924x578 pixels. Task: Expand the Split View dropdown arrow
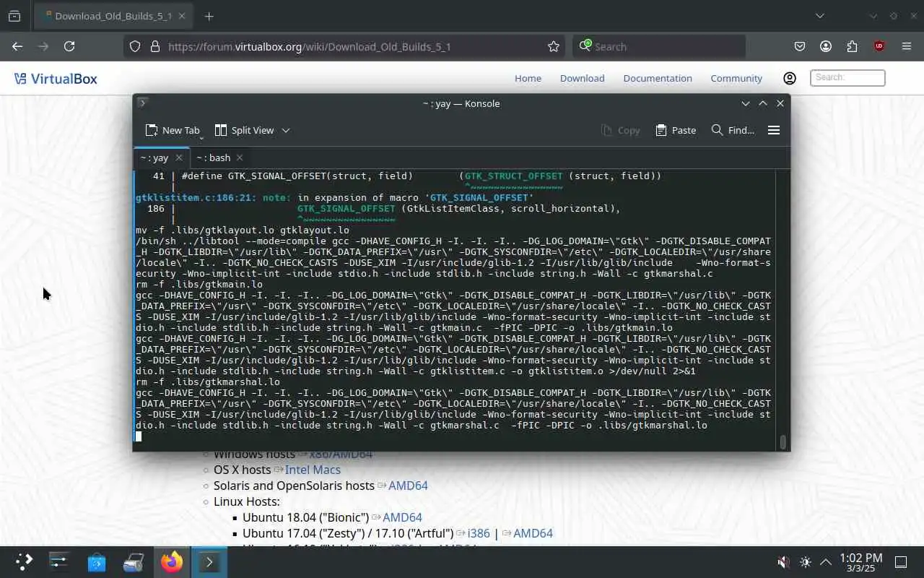pos(286,130)
